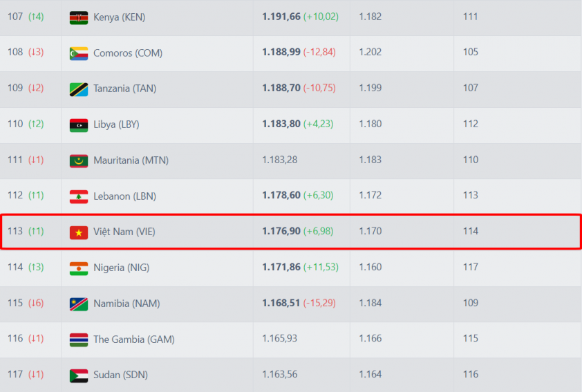Go to Nigeria (NIG) team page
The height and width of the screenshot is (392, 582).
121,268
